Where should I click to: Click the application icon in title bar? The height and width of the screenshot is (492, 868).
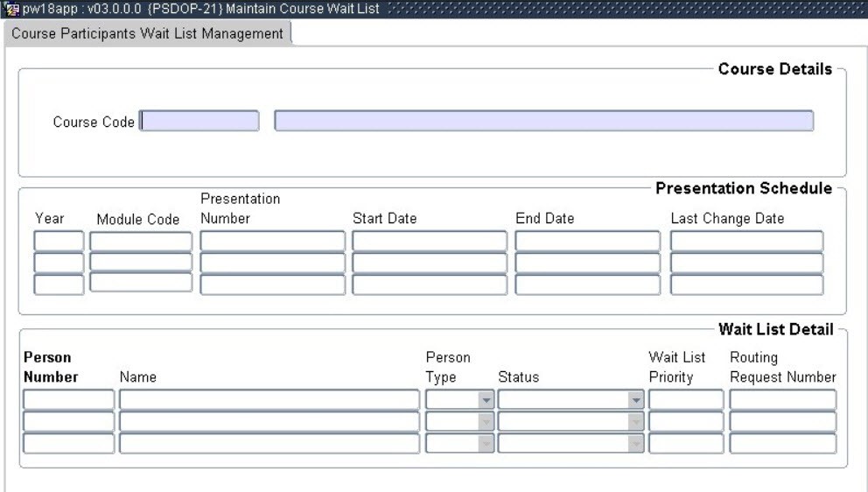click(11, 9)
